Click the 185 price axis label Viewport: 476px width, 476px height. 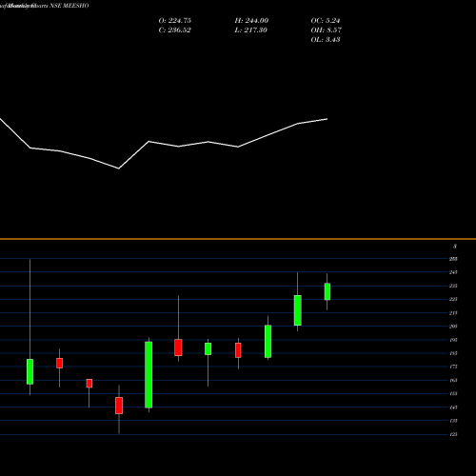pyautogui.click(x=453, y=353)
